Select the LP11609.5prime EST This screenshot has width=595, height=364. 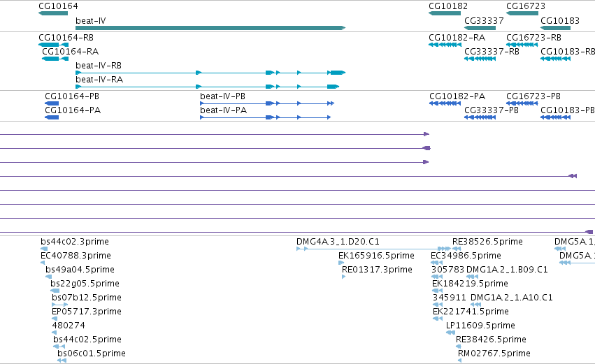[x=450, y=333]
